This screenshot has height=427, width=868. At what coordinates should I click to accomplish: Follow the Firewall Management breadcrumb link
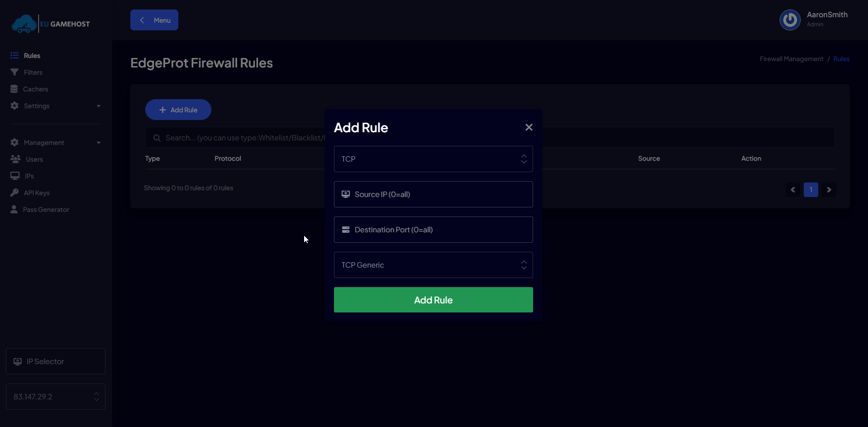coord(792,59)
